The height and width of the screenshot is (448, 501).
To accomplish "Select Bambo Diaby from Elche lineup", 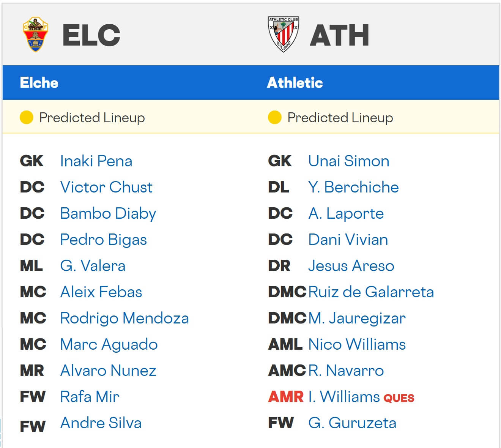I will click(108, 213).
